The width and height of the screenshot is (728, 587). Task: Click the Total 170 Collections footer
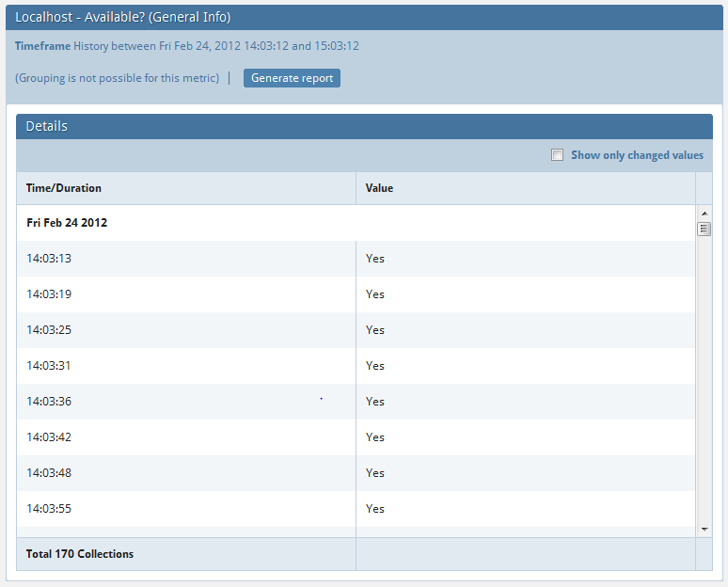click(80, 554)
